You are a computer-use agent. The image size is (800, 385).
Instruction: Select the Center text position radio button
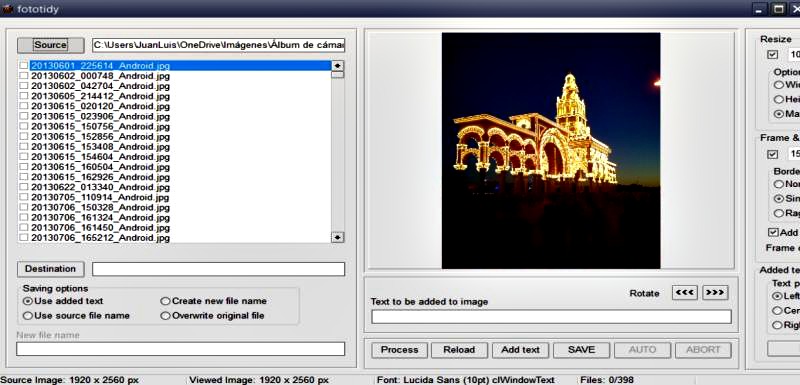click(x=777, y=311)
